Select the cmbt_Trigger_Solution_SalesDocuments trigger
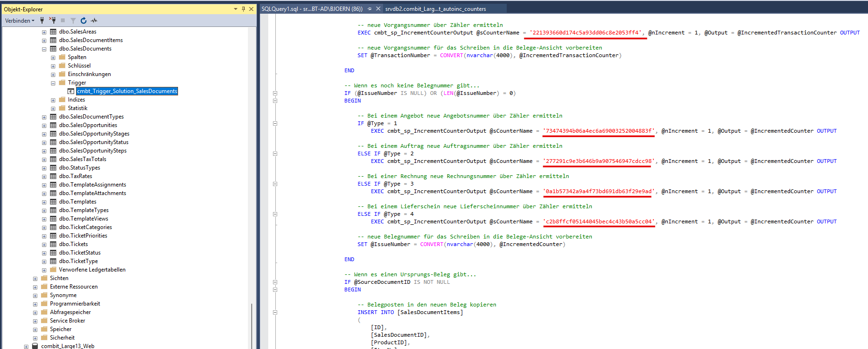Viewport: 868px width, 349px height. (x=127, y=91)
